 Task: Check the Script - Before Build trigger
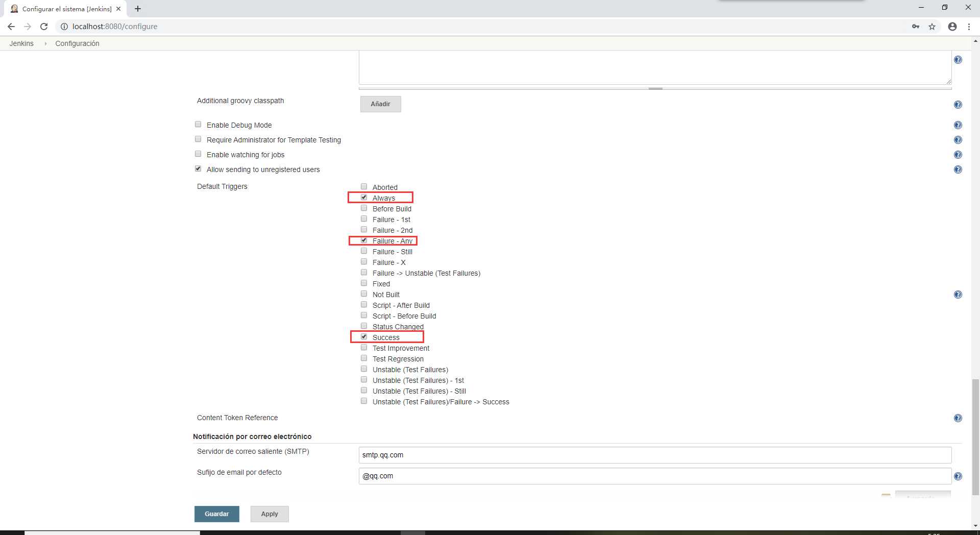click(364, 315)
